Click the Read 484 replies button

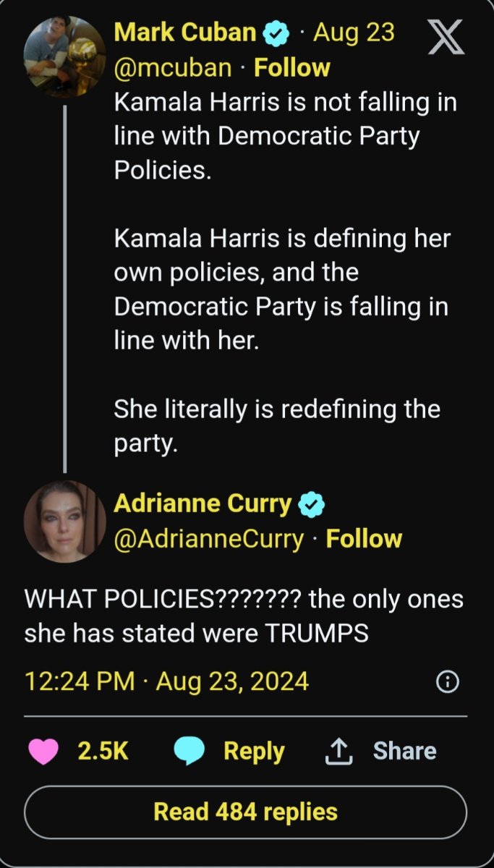246,812
